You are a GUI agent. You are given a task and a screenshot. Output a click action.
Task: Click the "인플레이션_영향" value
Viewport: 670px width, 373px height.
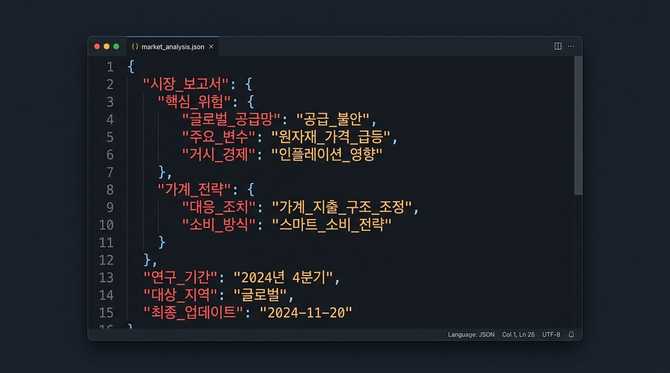pos(327,154)
